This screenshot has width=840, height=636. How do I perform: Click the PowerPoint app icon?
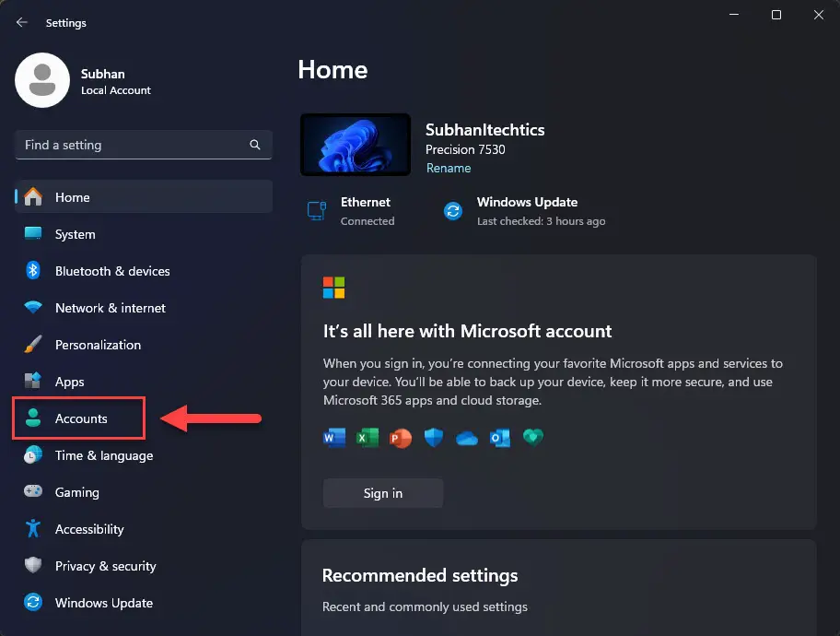(401, 438)
